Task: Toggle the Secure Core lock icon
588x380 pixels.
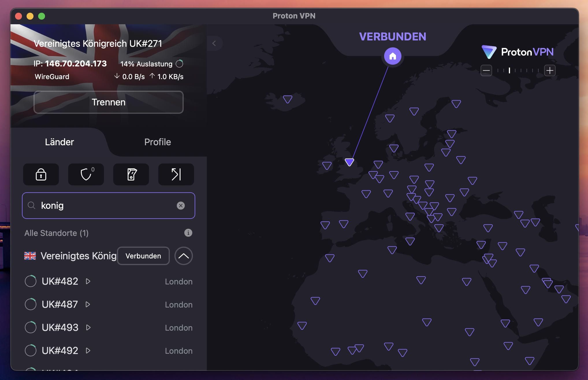Action: click(41, 174)
